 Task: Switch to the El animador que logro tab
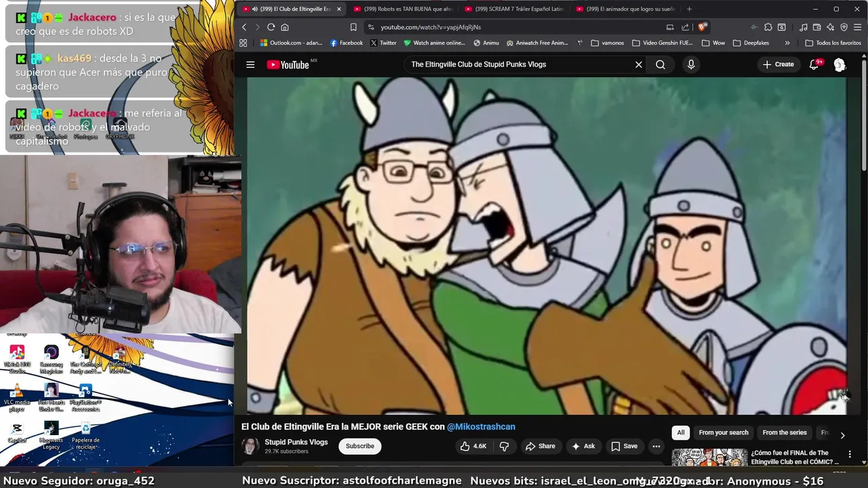(x=625, y=9)
